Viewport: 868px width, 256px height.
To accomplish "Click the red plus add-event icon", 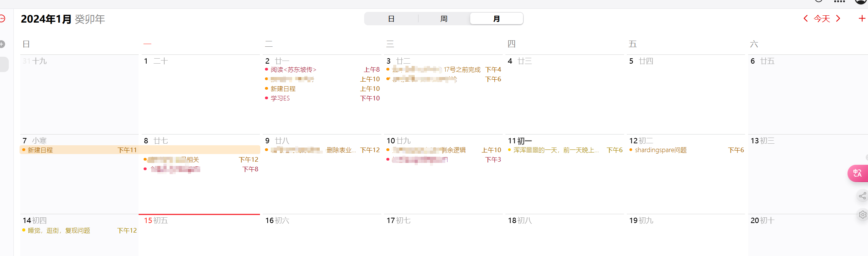I will pos(862,18).
